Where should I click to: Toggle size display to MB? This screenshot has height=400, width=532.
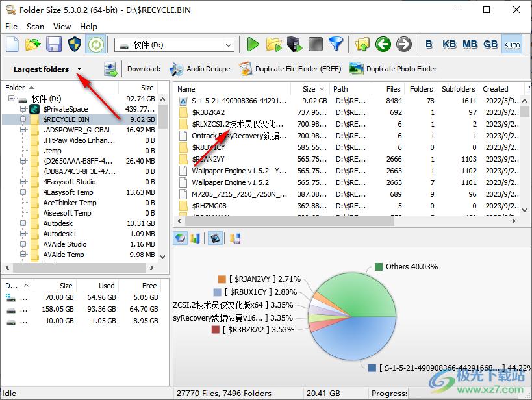pos(470,44)
